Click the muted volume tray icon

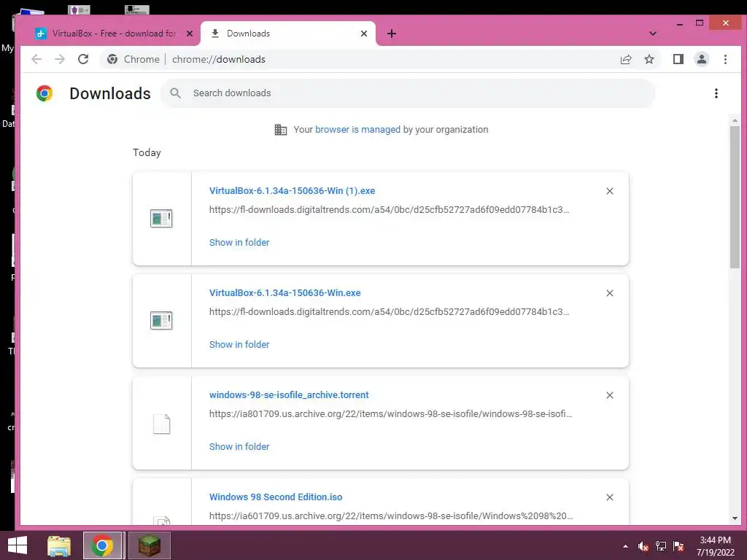pos(643,546)
